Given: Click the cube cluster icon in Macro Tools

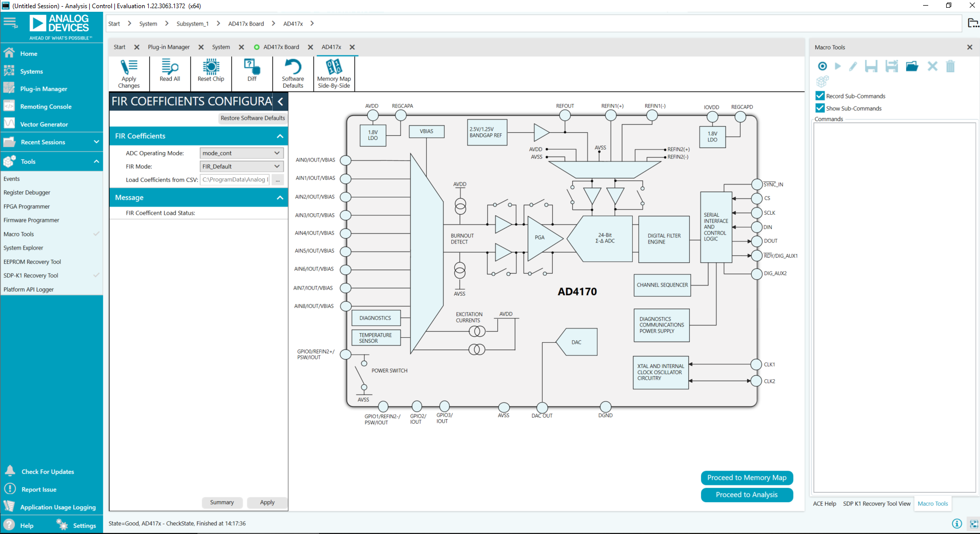Looking at the screenshot, I should coord(823,81).
